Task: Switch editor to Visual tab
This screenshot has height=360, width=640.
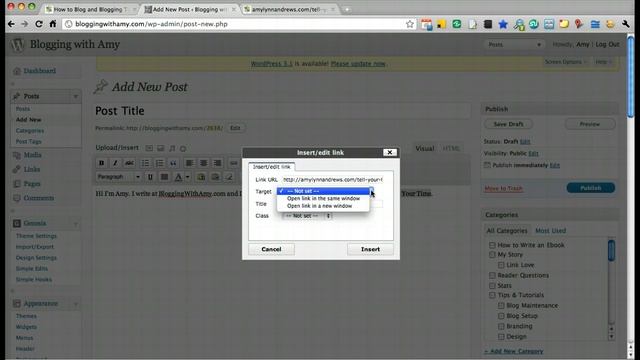Action: coord(424,148)
